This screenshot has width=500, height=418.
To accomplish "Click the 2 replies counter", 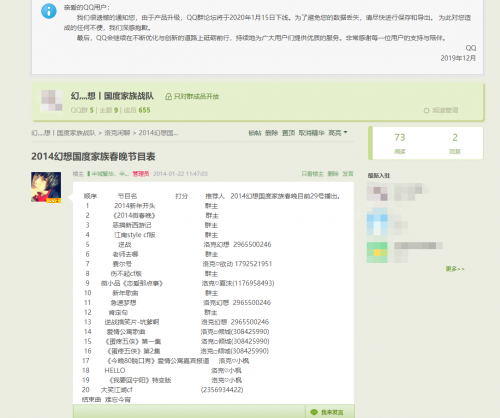I will coord(455,143).
